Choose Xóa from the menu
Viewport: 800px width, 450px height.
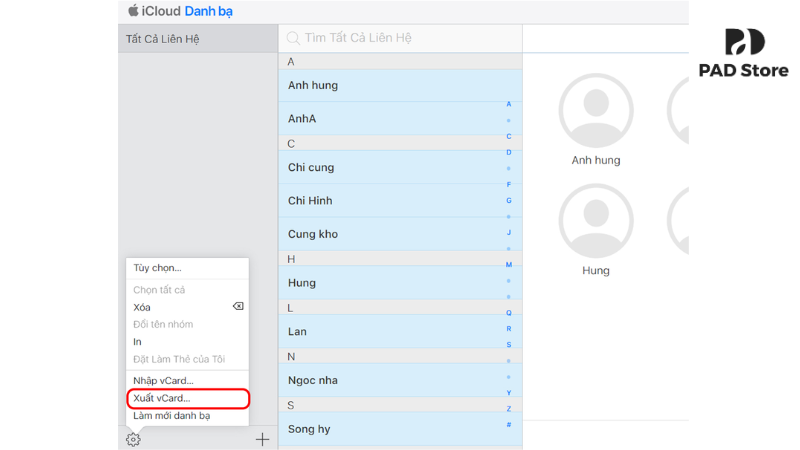(x=142, y=307)
